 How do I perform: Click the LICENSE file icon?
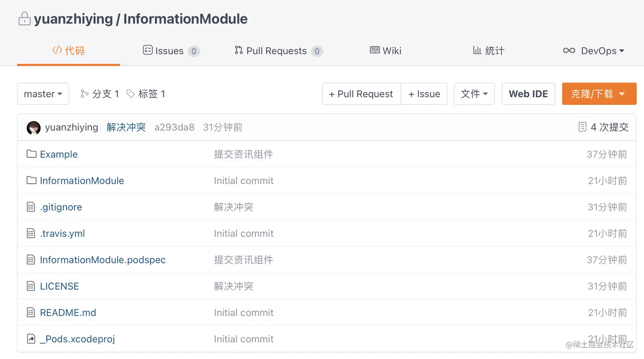pyautogui.click(x=31, y=286)
